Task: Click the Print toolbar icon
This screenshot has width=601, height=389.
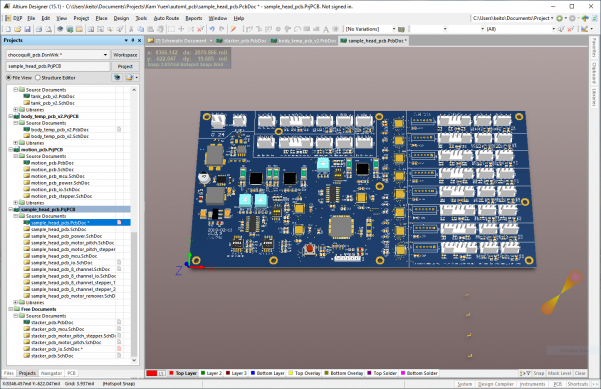Action: (x=39, y=29)
